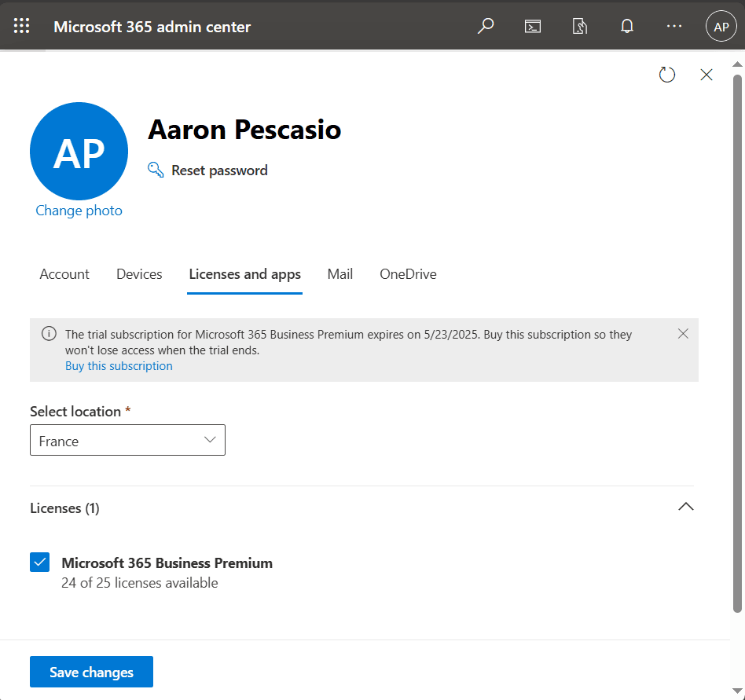Image resolution: width=745 pixels, height=700 pixels.
Task: Click the key icon beside Reset password
Action: [x=155, y=169]
